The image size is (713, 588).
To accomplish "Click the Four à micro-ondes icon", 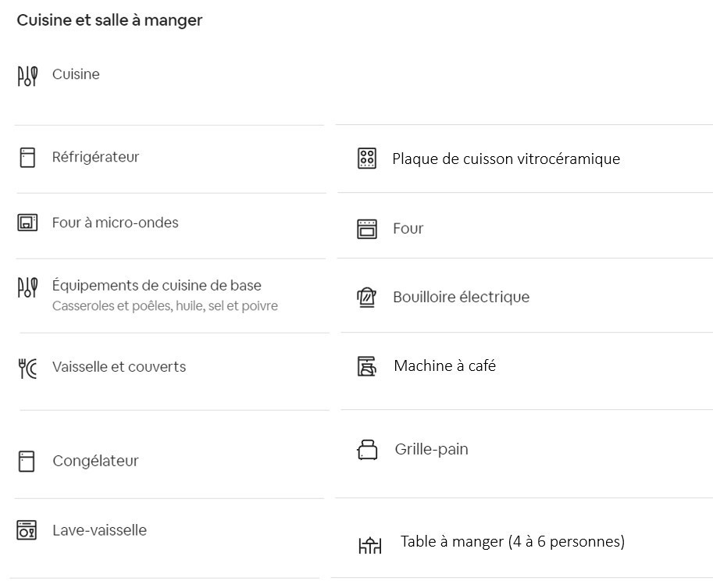I will (27, 223).
